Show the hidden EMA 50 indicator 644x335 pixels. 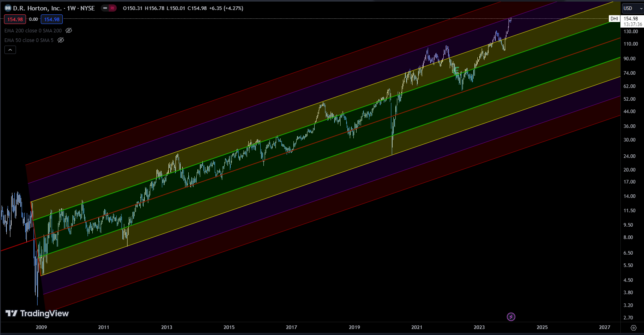(61, 40)
